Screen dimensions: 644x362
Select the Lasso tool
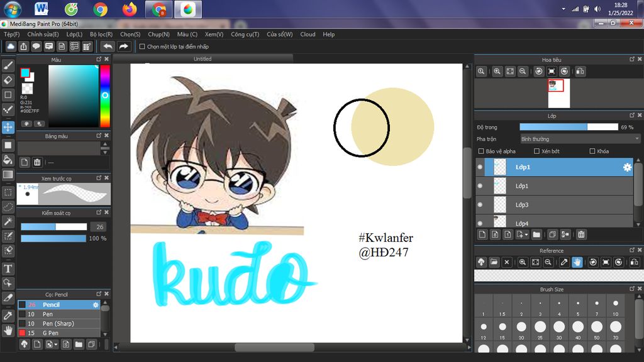(x=8, y=207)
